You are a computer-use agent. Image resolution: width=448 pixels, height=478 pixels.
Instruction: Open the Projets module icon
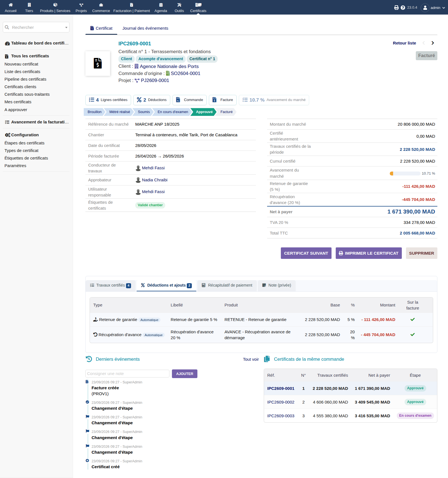tap(81, 5)
